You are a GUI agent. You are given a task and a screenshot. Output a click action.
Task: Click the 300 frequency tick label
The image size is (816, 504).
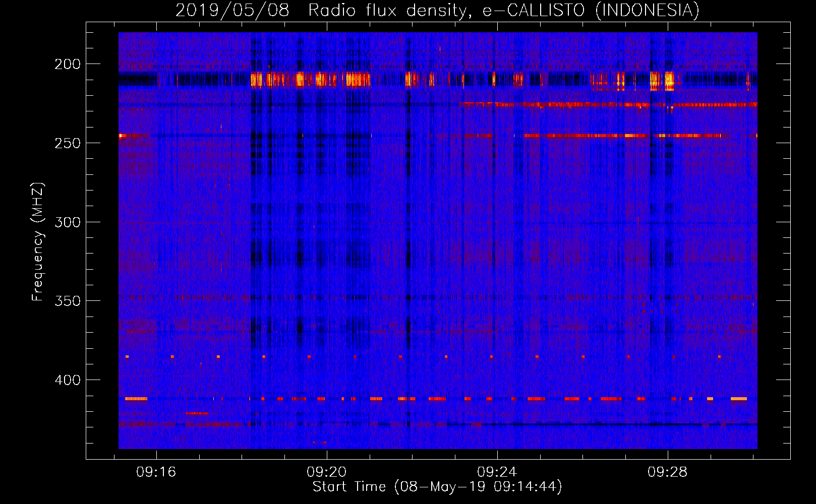[68, 222]
